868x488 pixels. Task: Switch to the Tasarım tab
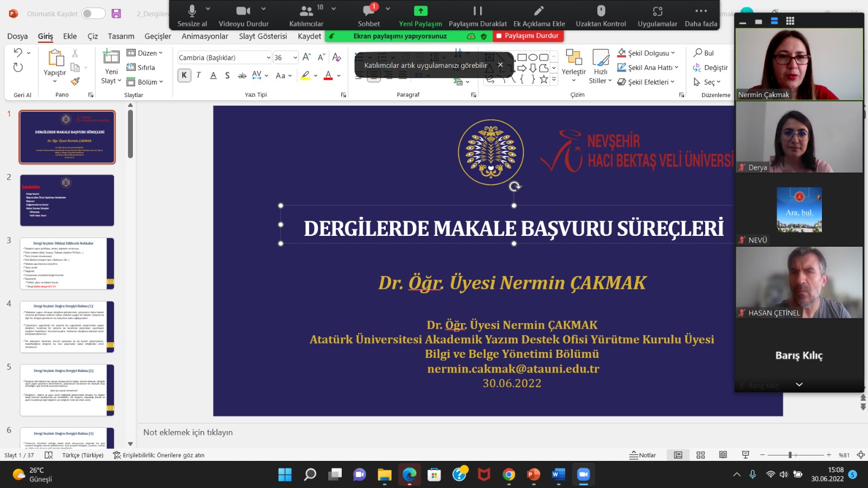click(x=121, y=36)
